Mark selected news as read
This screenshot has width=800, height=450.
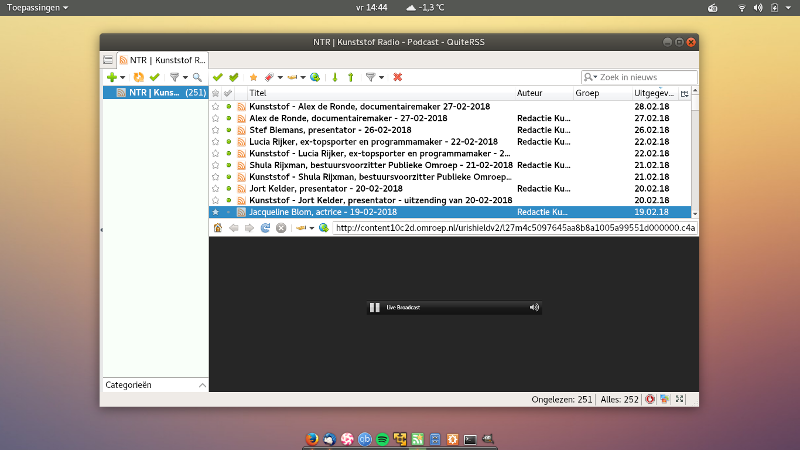[x=218, y=78]
